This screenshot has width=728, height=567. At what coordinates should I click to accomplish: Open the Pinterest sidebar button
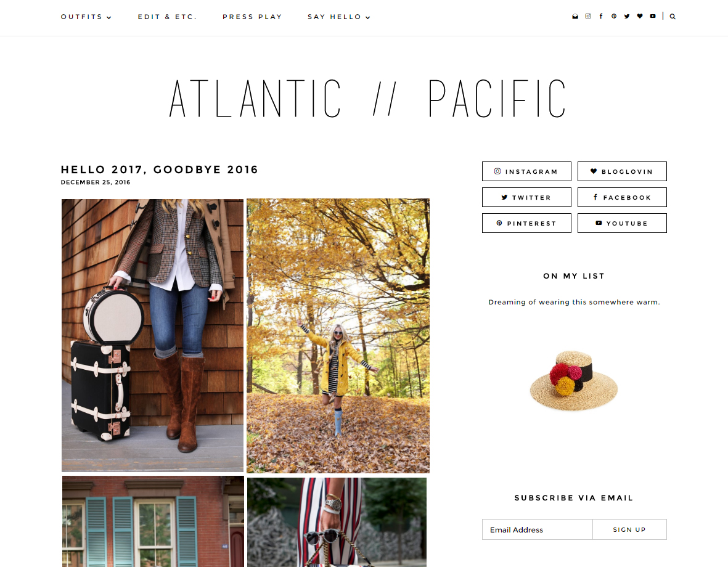[526, 223]
